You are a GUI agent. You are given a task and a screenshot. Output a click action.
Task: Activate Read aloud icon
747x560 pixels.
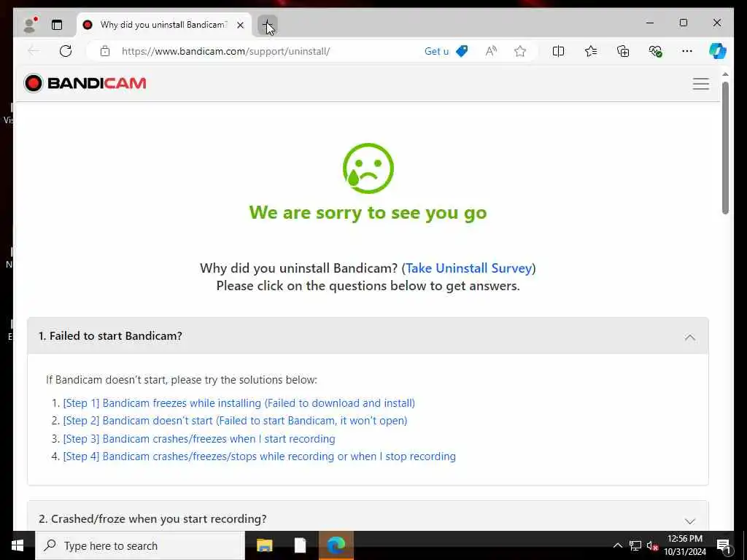(x=491, y=51)
